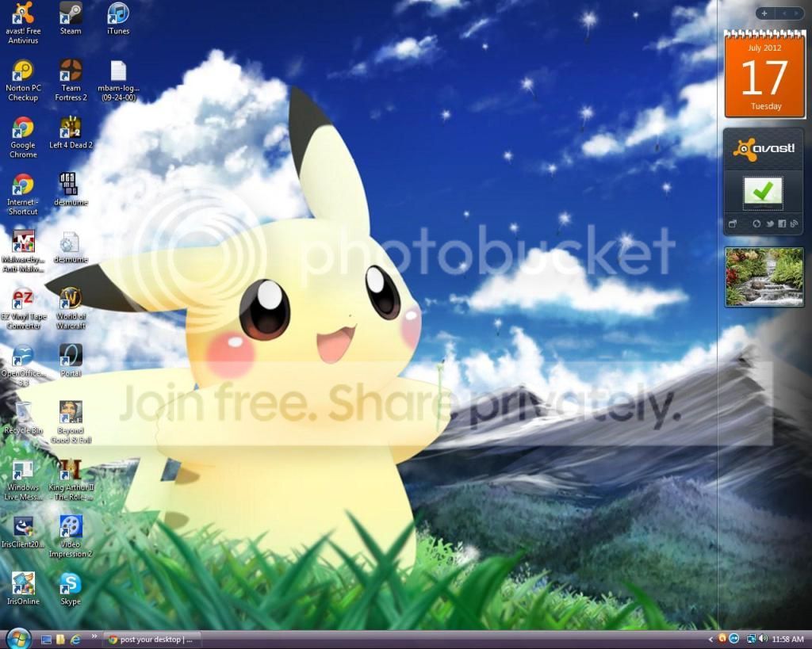Select the desmume settings file with gear
The width and height of the screenshot is (812, 649).
click(71, 247)
